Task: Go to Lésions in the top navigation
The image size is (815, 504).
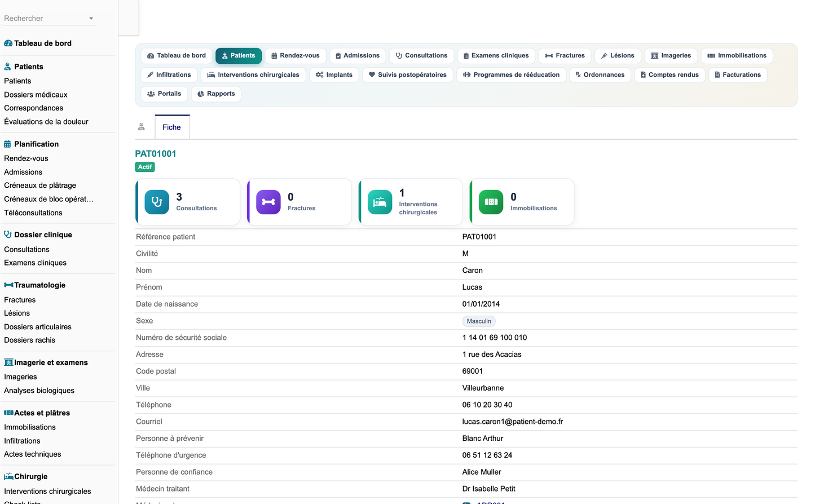Action: click(618, 56)
